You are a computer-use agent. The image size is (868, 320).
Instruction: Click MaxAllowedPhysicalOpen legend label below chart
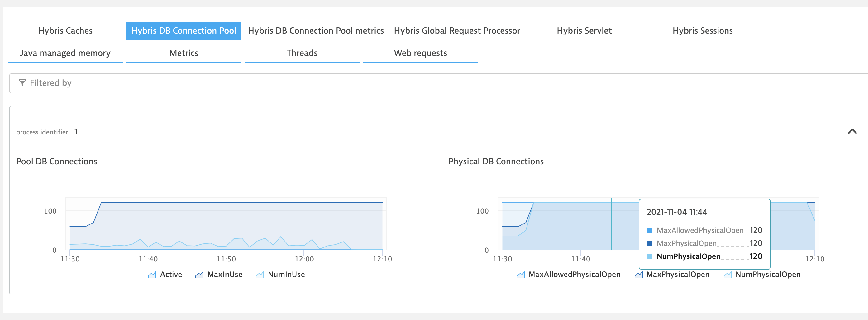(574, 275)
